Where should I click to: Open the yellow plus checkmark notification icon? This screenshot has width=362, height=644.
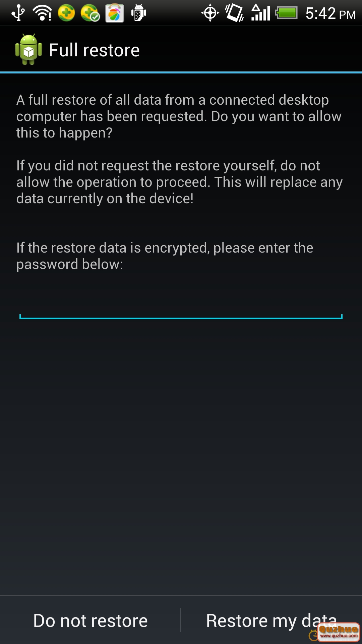(90, 13)
